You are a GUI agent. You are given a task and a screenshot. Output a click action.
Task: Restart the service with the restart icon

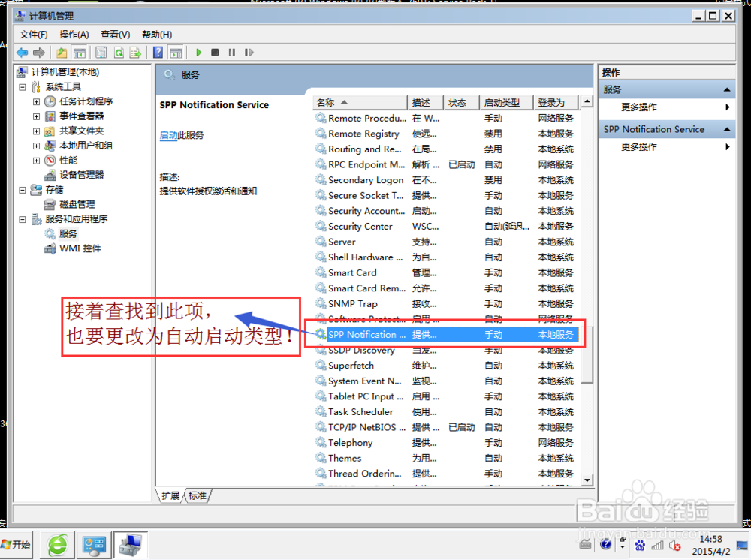[x=248, y=52]
